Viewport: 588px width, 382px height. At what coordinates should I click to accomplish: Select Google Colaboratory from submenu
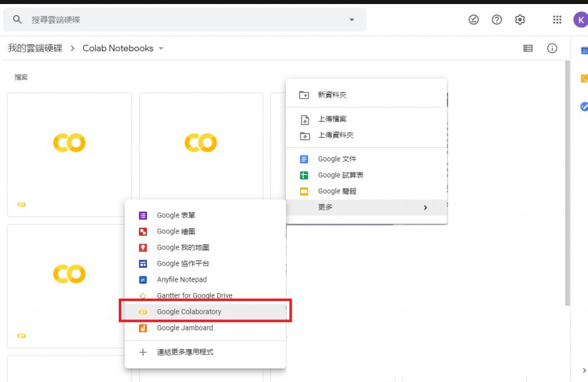pos(205,311)
